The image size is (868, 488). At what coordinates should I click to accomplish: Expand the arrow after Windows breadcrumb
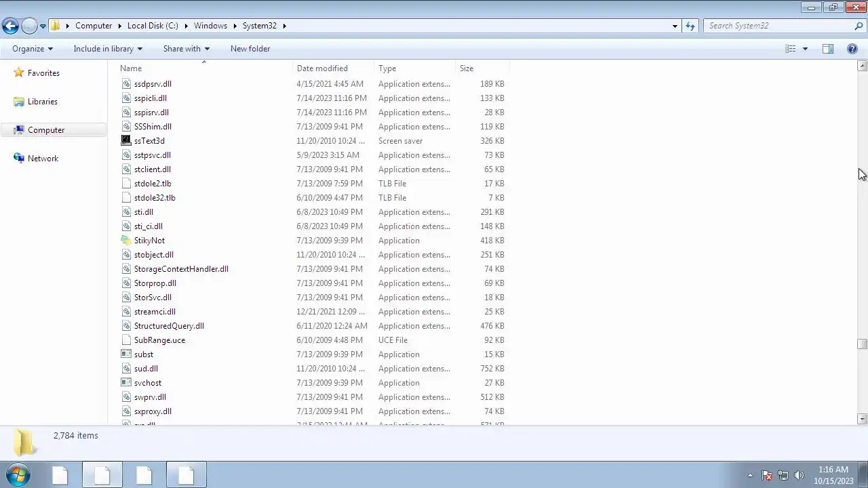(235, 26)
